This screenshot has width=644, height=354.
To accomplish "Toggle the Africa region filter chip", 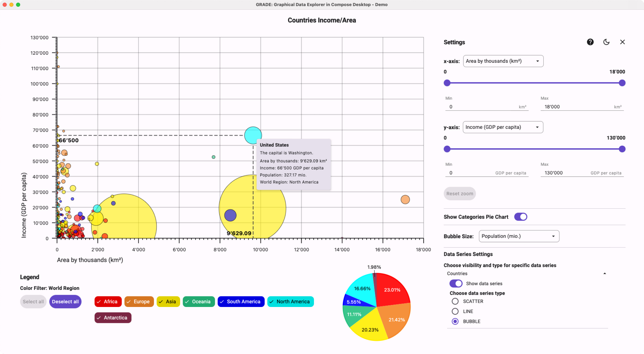I will tap(108, 302).
